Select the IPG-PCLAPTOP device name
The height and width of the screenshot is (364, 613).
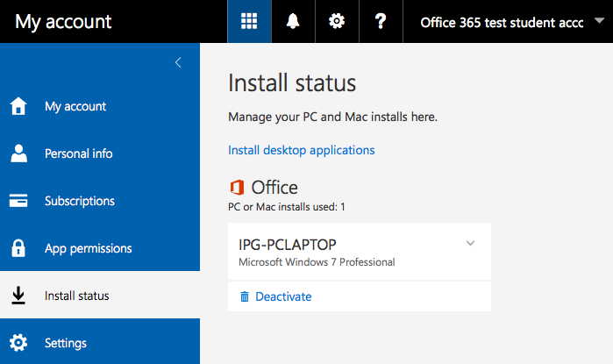[x=288, y=245]
